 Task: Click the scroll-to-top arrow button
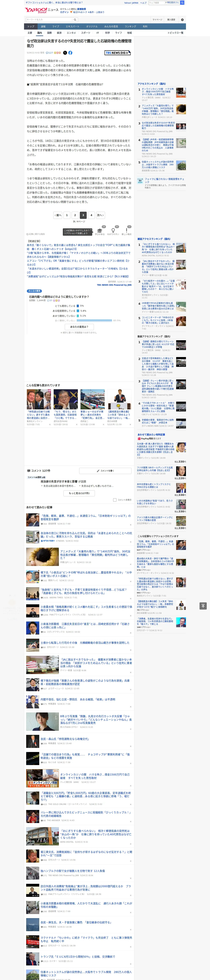(203, 606)
